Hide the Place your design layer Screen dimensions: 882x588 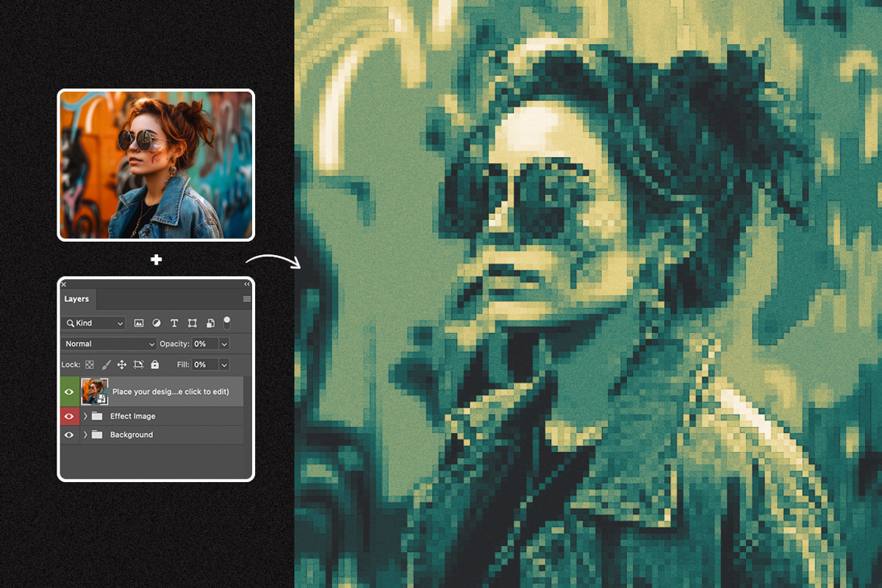tap(70, 392)
